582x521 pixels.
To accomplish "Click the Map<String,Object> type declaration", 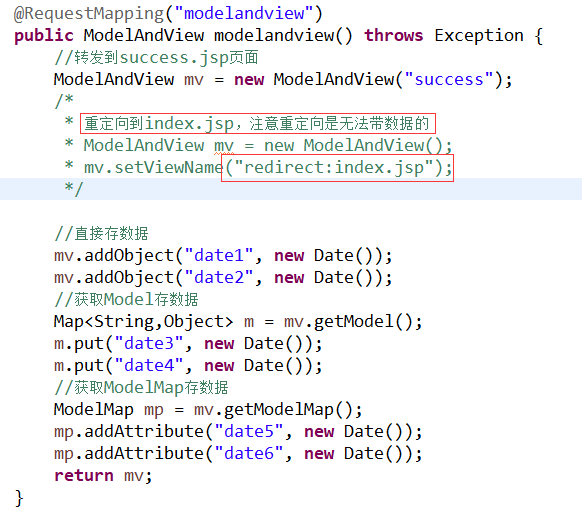I will (x=144, y=322).
